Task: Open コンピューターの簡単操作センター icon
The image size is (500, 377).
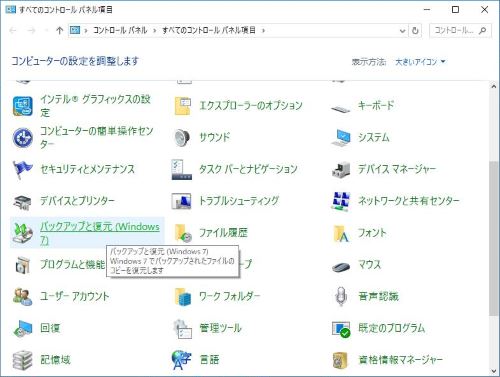Action: pos(23,138)
